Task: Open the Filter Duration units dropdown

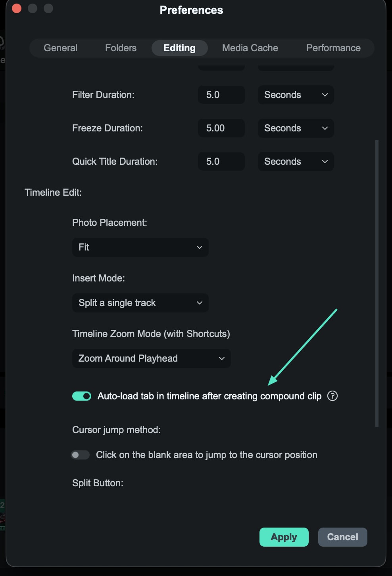Action: (295, 95)
